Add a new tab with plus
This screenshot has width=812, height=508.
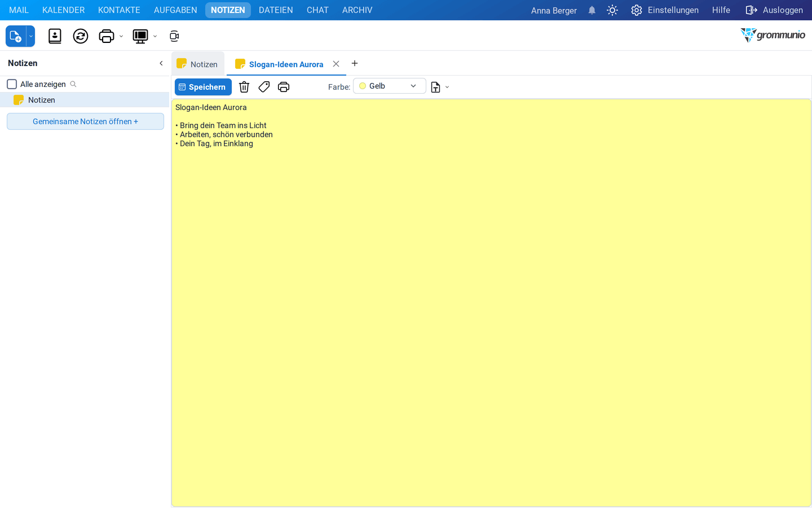tap(355, 63)
